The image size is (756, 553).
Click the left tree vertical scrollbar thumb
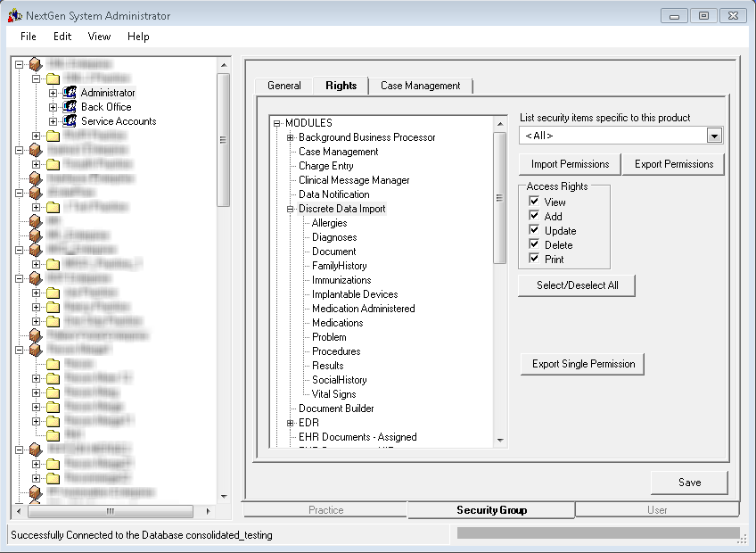[223, 140]
